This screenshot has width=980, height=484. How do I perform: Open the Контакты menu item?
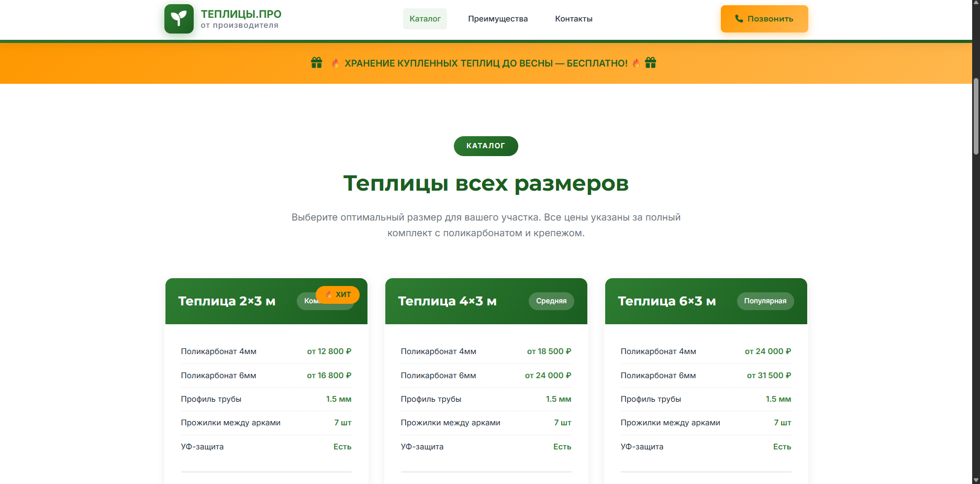[574, 19]
